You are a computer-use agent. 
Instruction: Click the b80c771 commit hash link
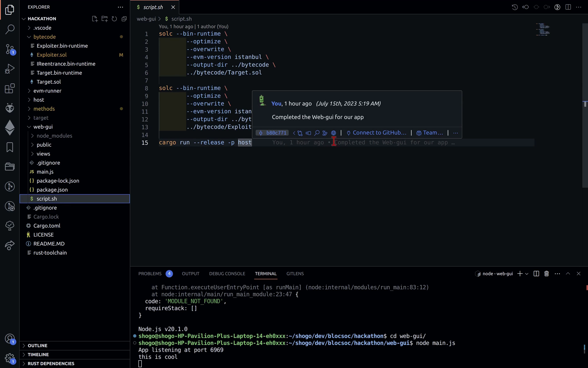pyautogui.click(x=272, y=133)
